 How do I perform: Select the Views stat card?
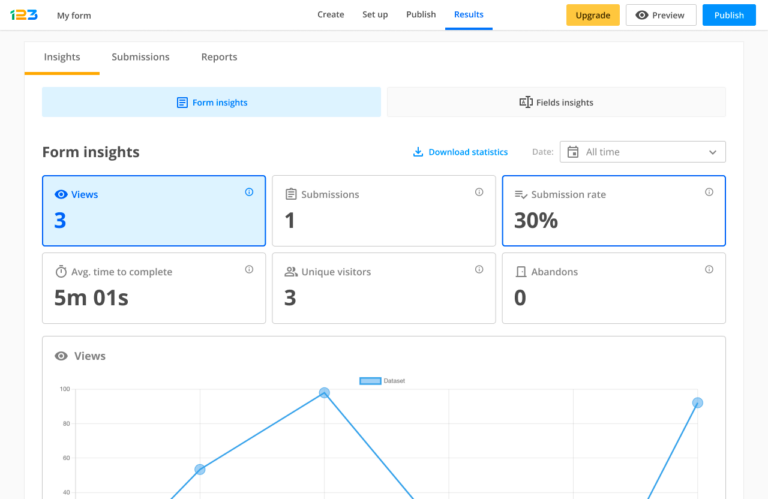154,211
